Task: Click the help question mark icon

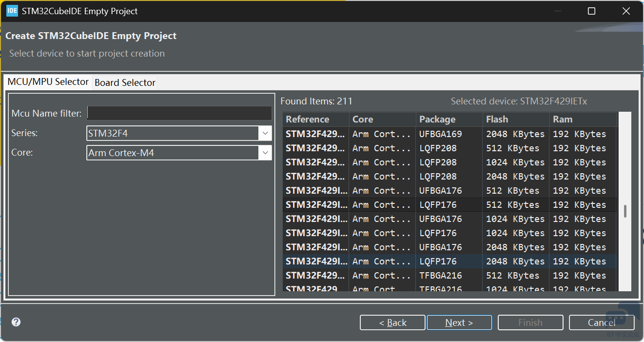Action: click(16, 322)
